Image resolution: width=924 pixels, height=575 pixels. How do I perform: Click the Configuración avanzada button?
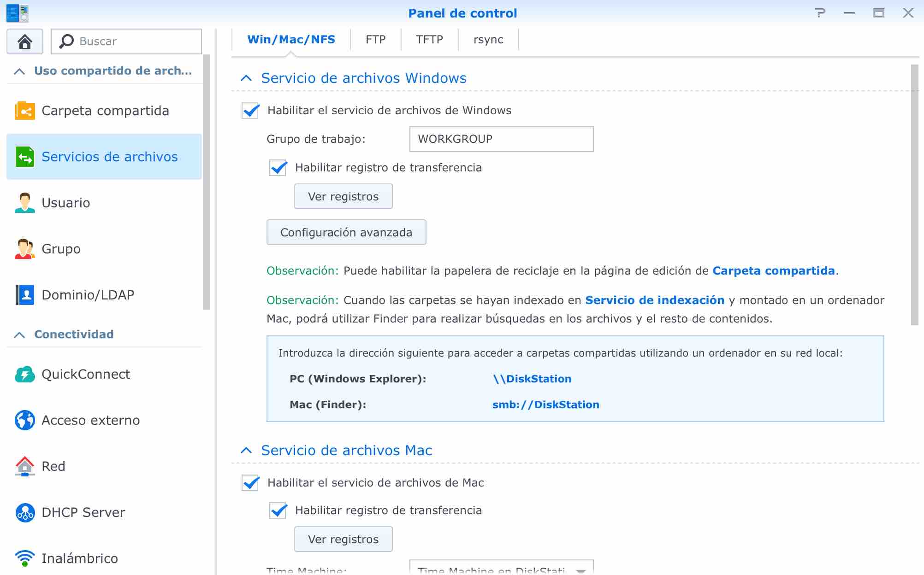point(346,232)
